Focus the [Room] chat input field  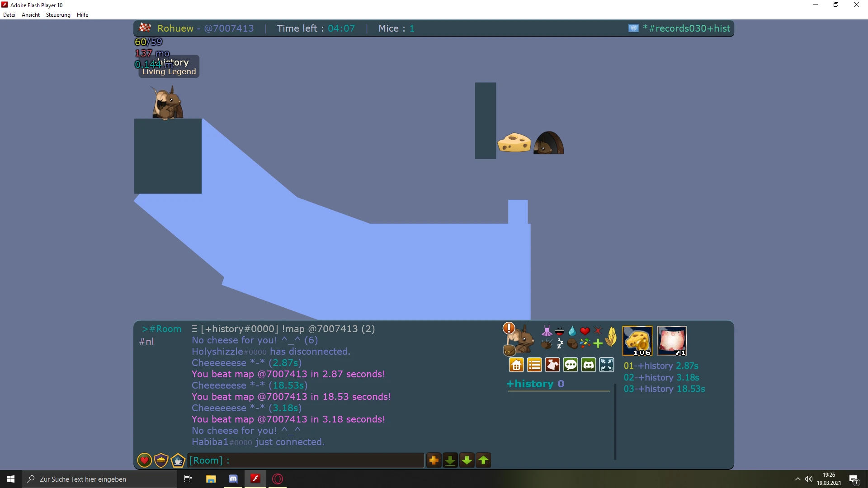click(306, 460)
